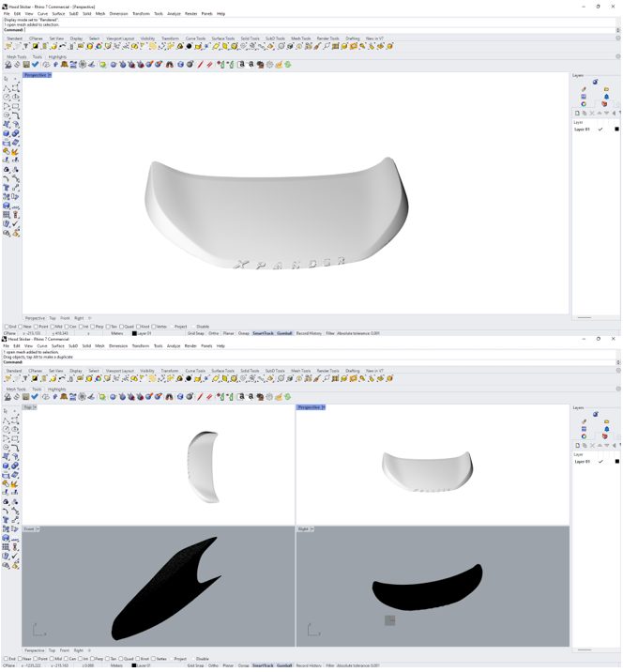Open Right viewport title dropdown in lower window
623x672 pixels.
(x=311, y=529)
